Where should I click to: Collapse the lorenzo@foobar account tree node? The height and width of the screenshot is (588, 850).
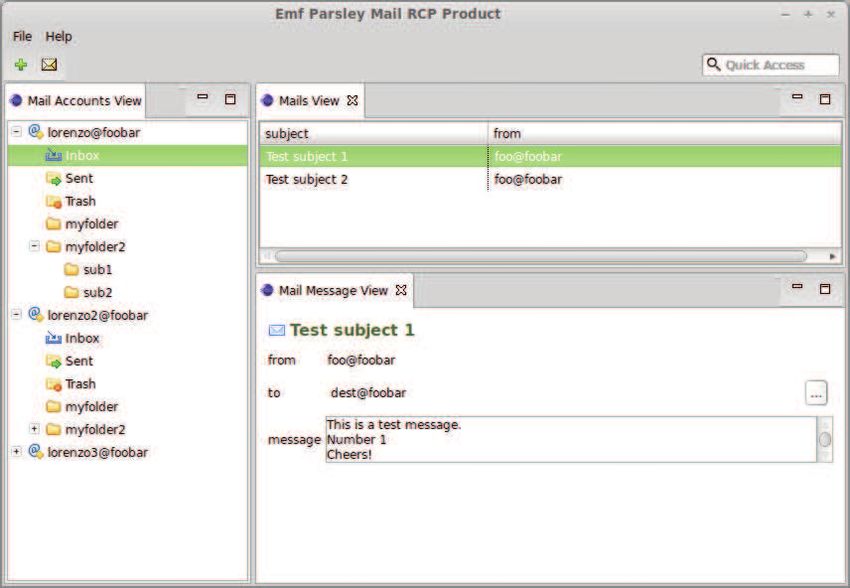point(17,132)
